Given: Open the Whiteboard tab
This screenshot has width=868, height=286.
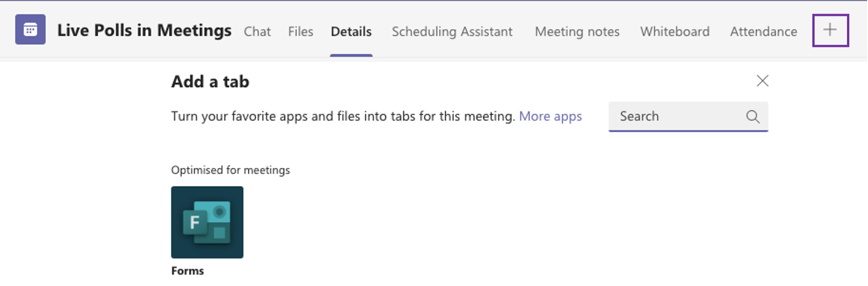Looking at the screenshot, I should (675, 31).
